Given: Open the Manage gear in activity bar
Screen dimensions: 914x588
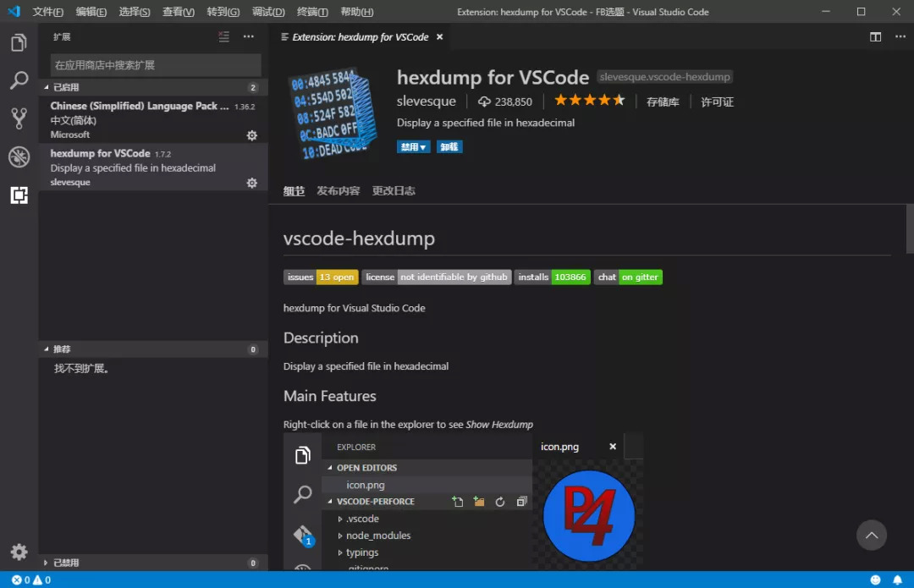Looking at the screenshot, I should 19,552.
